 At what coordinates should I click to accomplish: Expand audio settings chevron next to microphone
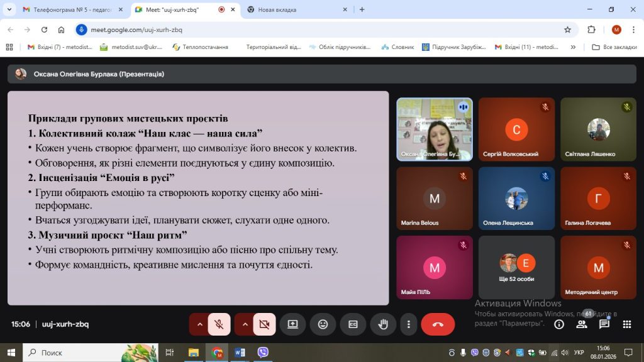[200, 324]
